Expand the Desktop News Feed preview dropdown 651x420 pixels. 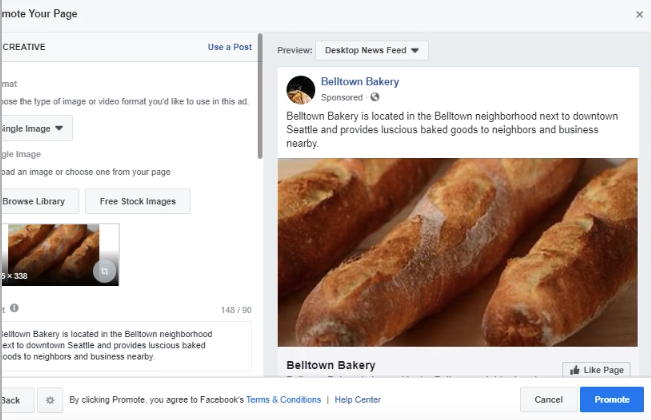(371, 50)
